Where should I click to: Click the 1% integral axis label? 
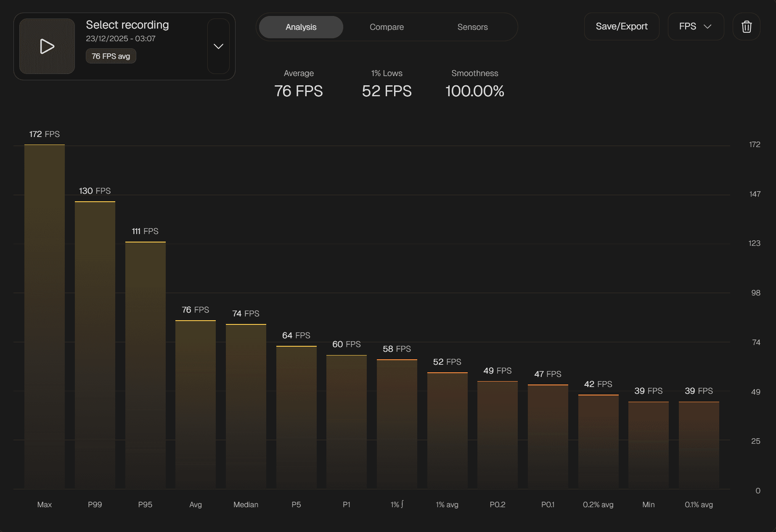397,504
